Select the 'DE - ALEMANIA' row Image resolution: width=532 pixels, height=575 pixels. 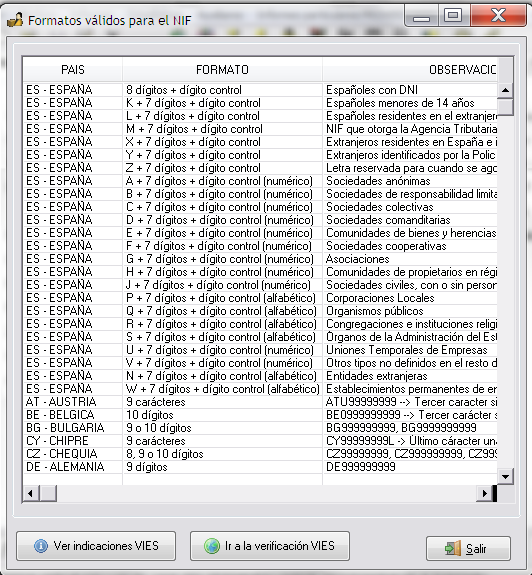click(260, 467)
